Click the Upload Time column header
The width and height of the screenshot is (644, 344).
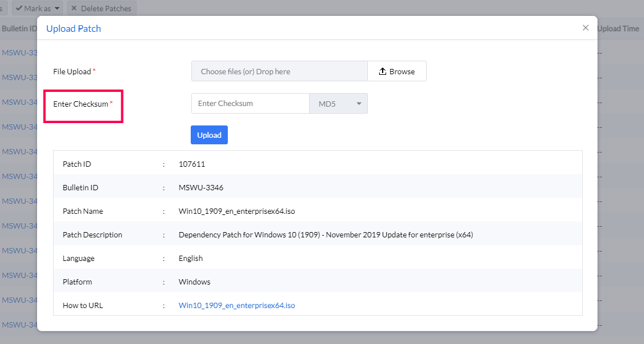[x=618, y=28]
